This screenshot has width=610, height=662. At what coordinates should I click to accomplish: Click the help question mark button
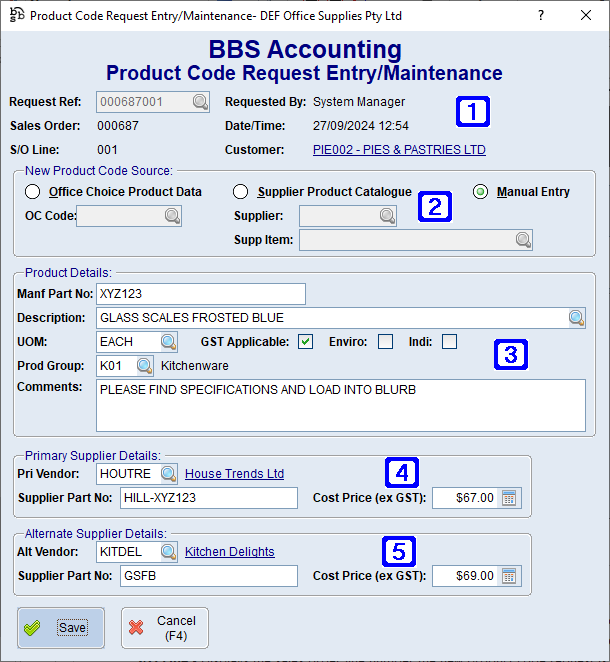541,16
